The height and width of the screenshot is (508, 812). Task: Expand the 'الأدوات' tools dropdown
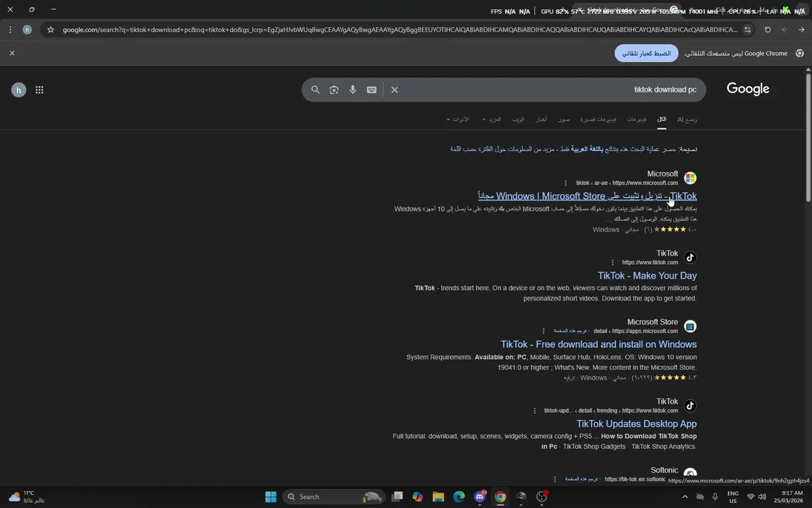[457, 119]
